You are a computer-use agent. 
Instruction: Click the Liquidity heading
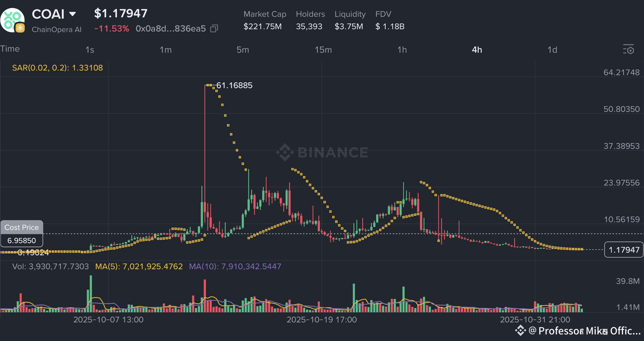point(350,14)
